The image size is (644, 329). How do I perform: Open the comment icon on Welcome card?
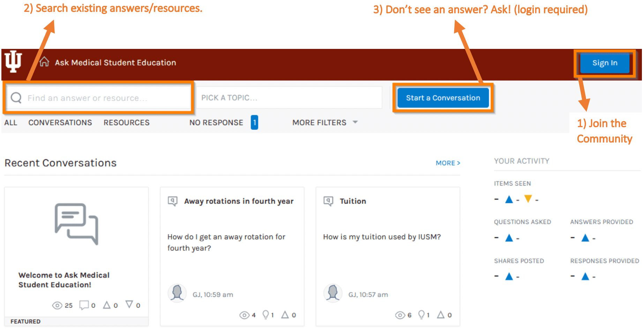point(84,305)
